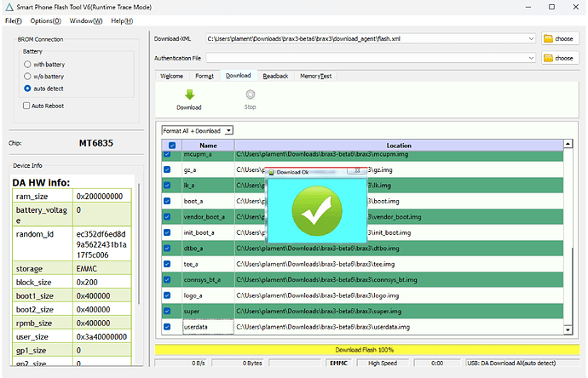Uncheck the lk_a partition checkbox
Image resolution: width=588 pixels, height=378 pixels.
[x=167, y=186]
